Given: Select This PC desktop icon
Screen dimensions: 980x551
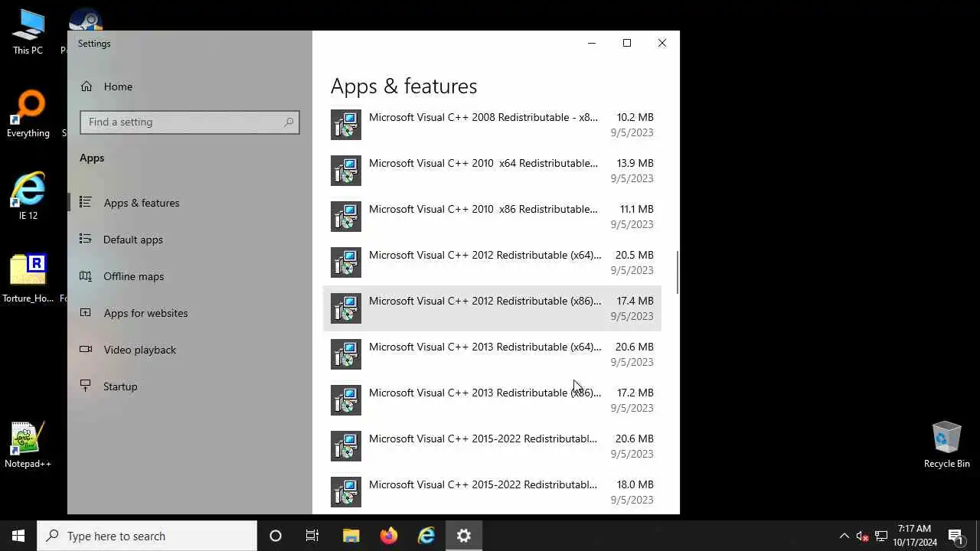Looking at the screenshot, I should coord(28,32).
